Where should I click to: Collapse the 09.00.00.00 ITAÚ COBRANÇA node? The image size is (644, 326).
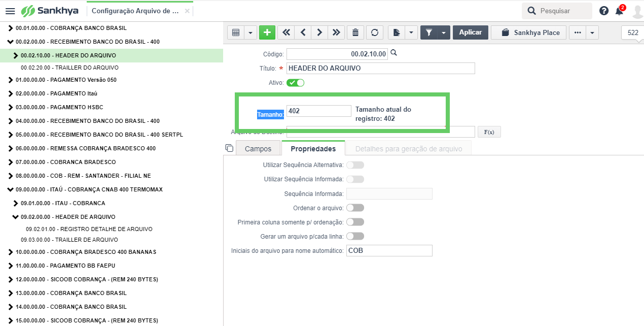10,189
